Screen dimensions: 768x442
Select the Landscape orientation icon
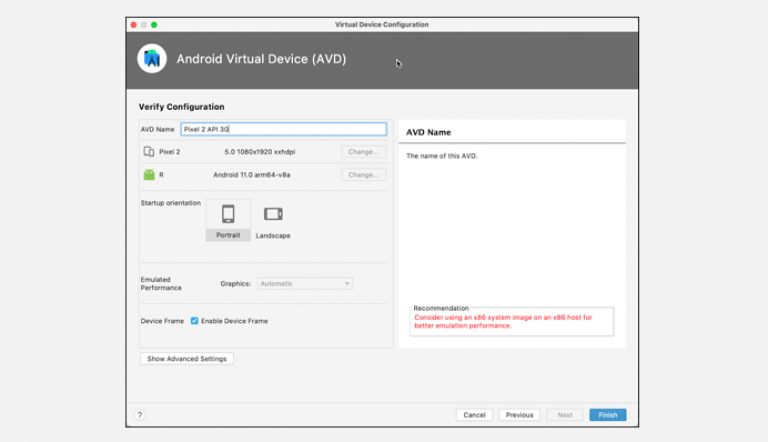coord(273,214)
